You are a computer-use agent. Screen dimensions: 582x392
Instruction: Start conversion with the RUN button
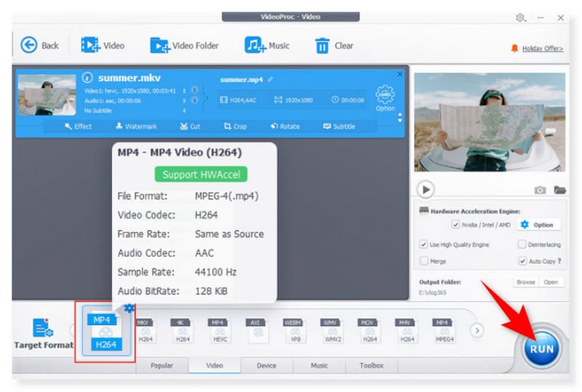pos(541,349)
